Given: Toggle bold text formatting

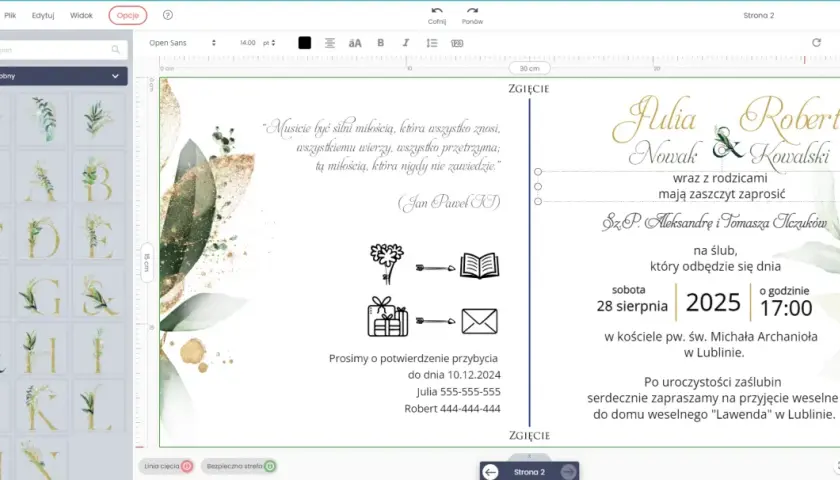Looking at the screenshot, I should click(380, 43).
